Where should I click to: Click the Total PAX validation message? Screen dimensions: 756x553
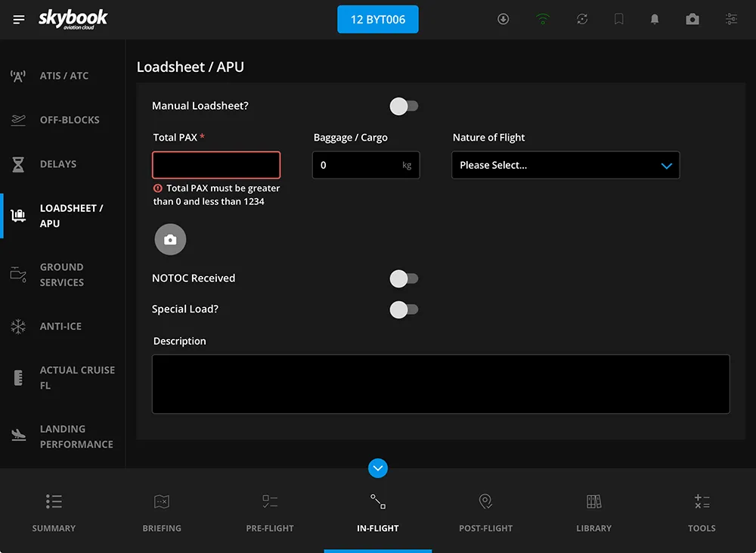pyautogui.click(x=216, y=195)
